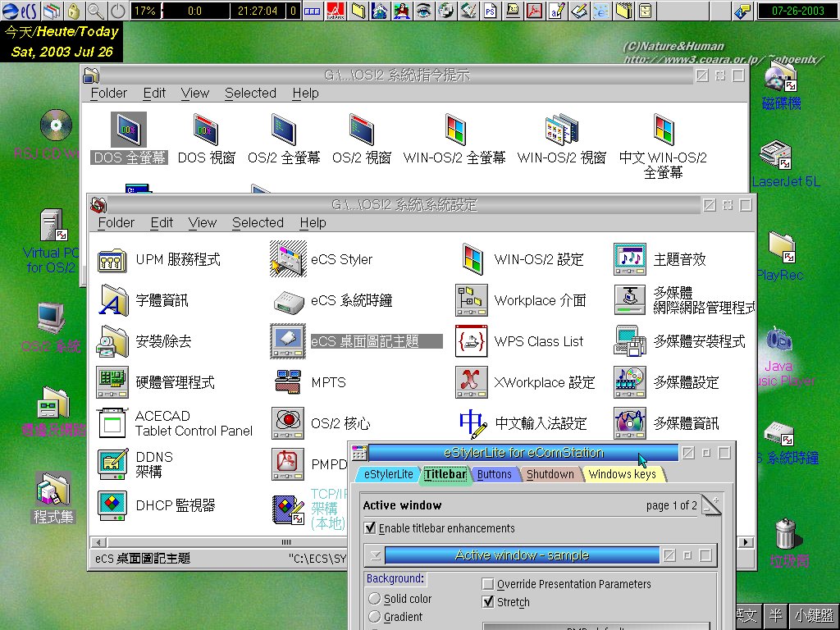Click the magnifier search icon in top toolbar
Image resolution: width=840 pixels, height=630 pixels.
click(95, 11)
